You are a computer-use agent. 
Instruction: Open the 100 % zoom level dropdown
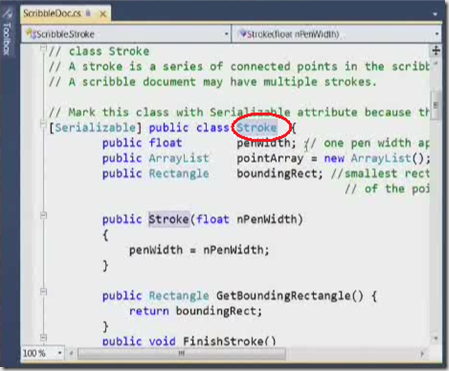point(42,353)
